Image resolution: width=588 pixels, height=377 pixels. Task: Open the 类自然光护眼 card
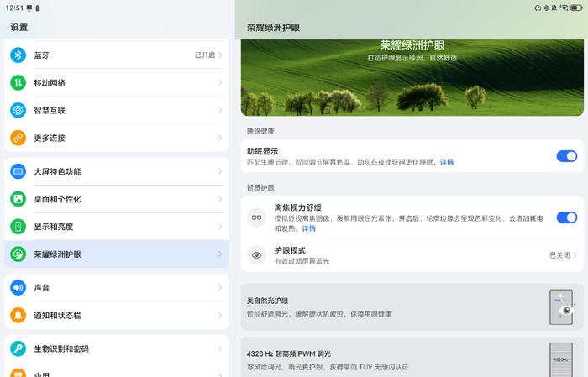click(x=412, y=307)
